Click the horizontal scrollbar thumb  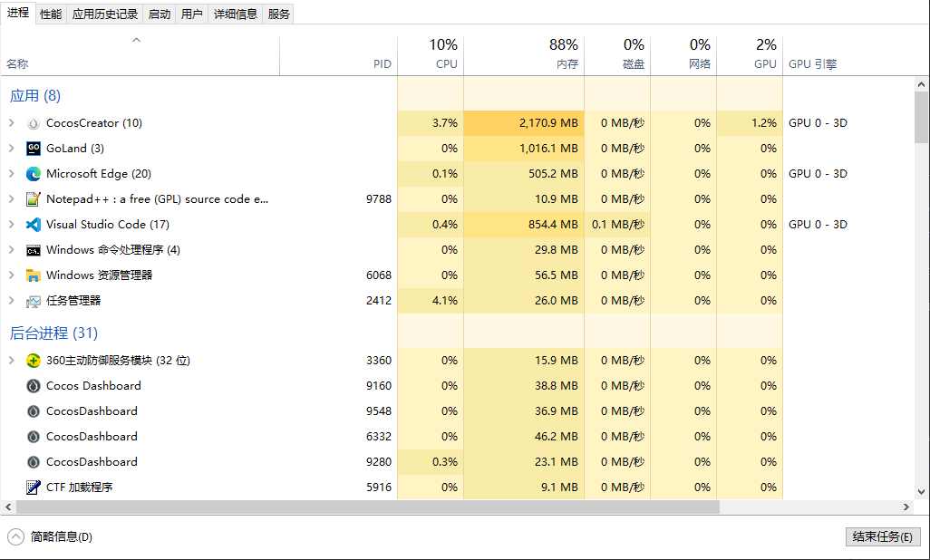(x=363, y=507)
